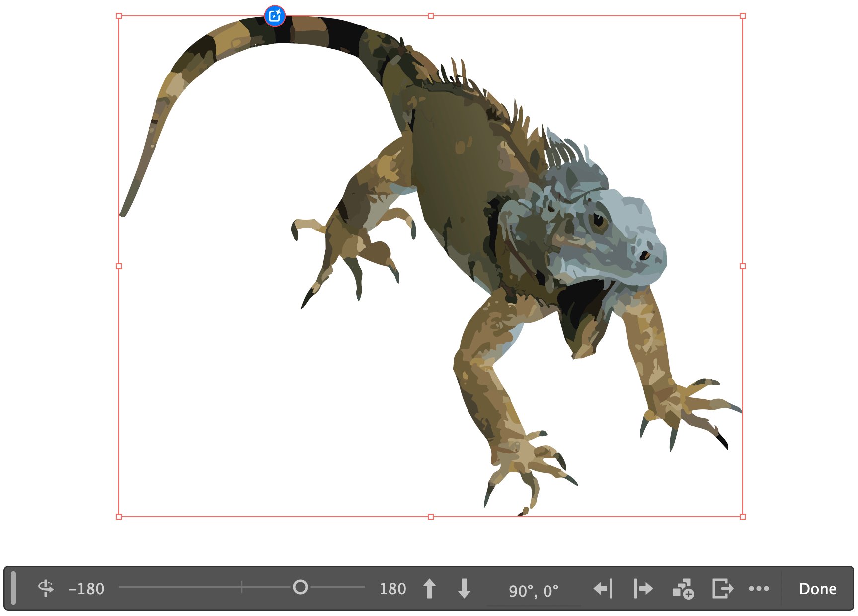Click the -180 minimum rotation label

point(86,589)
